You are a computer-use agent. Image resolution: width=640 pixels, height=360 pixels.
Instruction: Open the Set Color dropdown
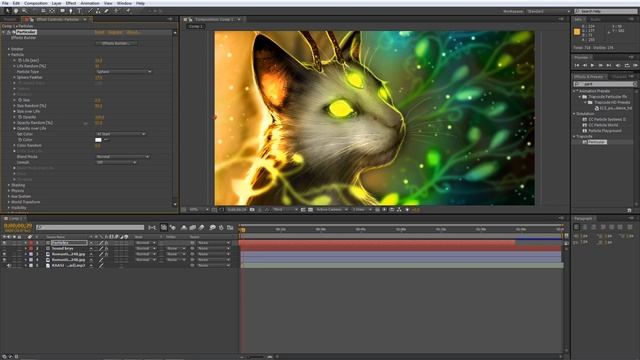tap(120, 134)
